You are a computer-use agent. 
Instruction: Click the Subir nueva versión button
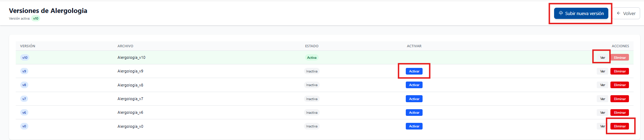pos(581,13)
